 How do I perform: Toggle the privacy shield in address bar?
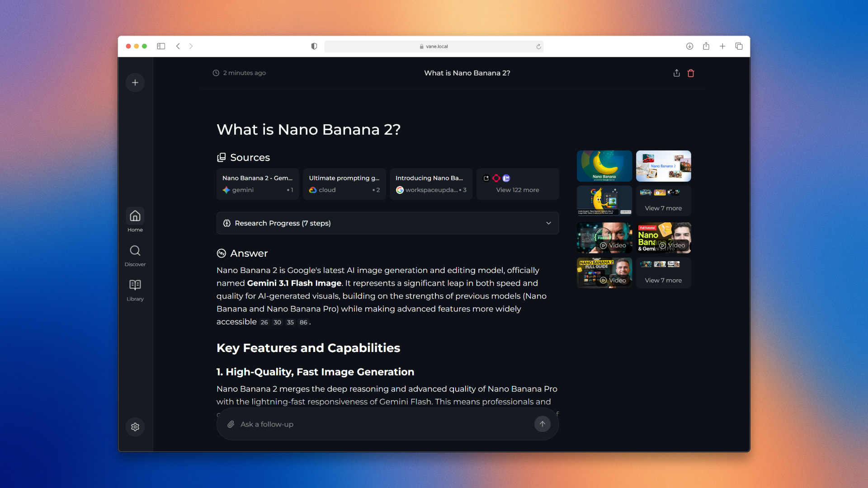314,46
